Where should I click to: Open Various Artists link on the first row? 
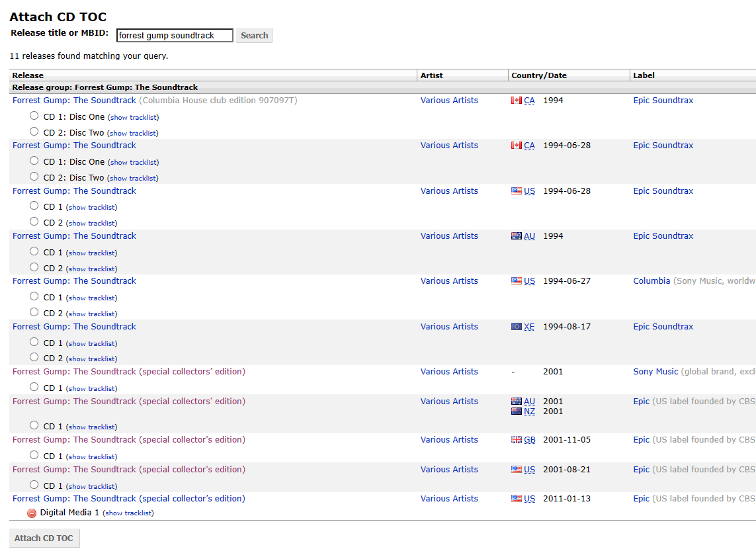[449, 101]
